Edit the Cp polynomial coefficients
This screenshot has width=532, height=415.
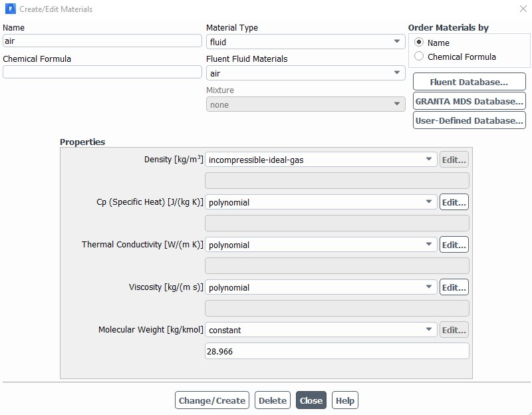point(454,202)
